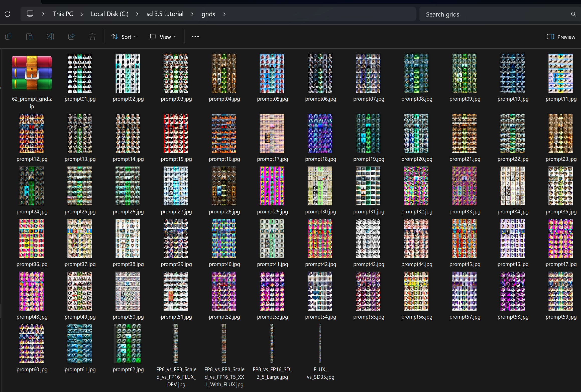Screen dimensions: 581x392
Task: Click the Delete trash icon
Action: pos(92,37)
